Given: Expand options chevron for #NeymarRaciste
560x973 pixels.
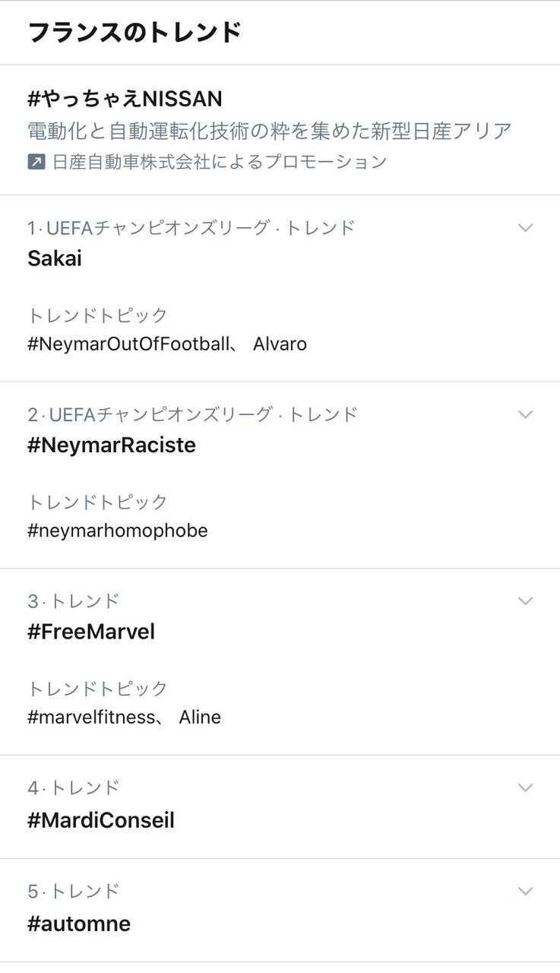Looking at the screenshot, I should click(x=525, y=414).
